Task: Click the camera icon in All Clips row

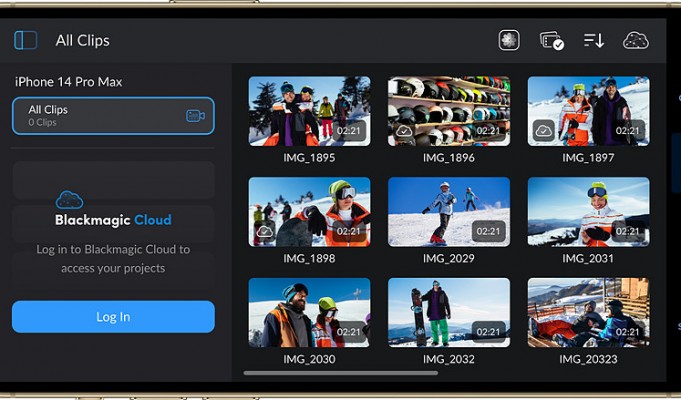Action: 195,116
